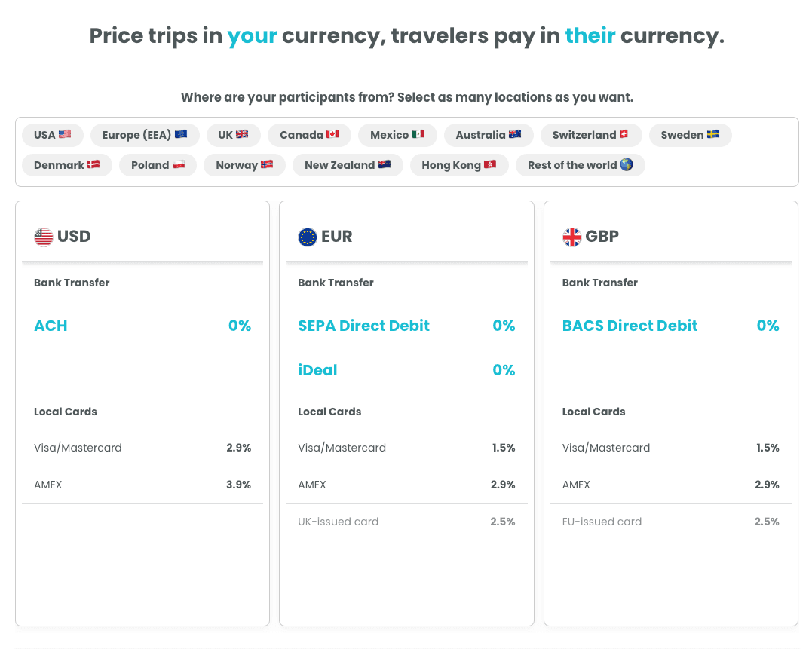
Task: Select the Hong Kong location chip
Action: pyautogui.click(x=459, y=165)
